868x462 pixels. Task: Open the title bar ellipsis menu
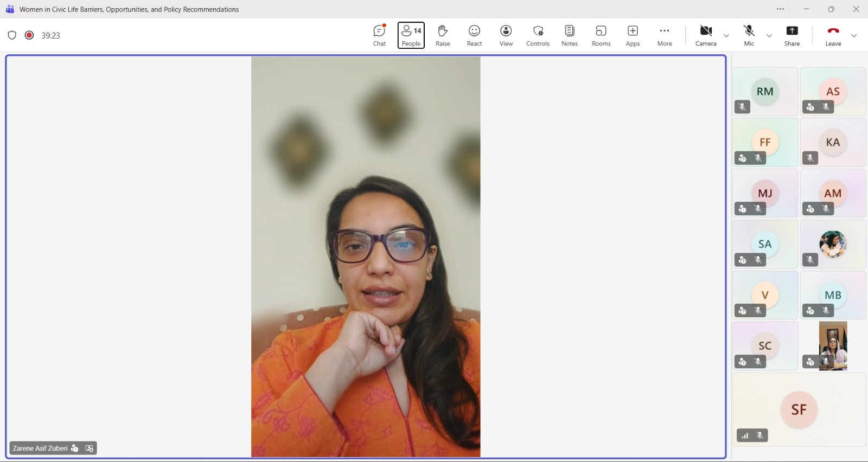pos(780,9)
